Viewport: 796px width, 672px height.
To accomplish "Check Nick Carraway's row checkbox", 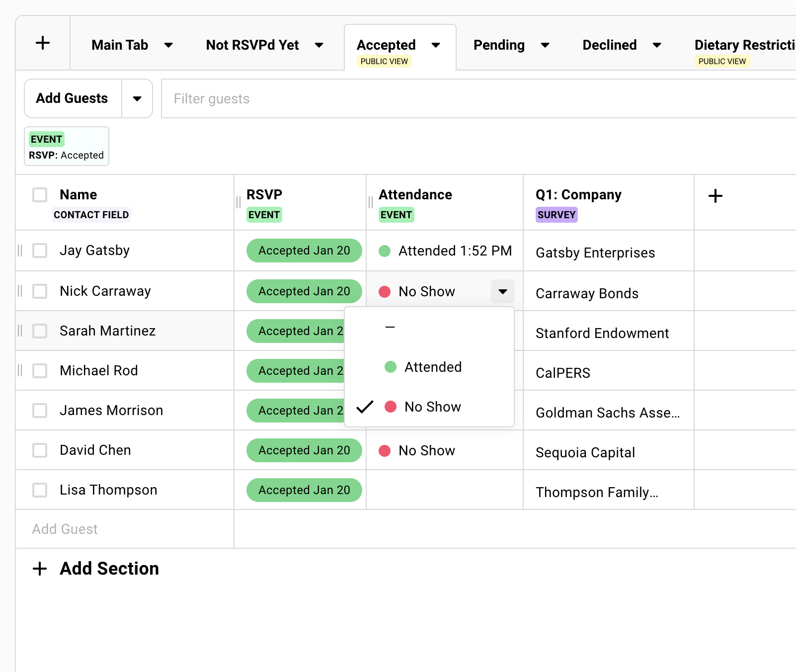I will pyautogui.click(x=39, y=291).
